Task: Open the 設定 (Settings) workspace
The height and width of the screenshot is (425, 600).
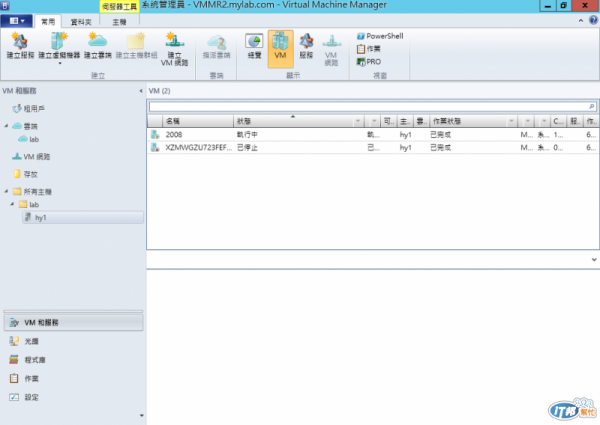Action: tap(73, 397)
